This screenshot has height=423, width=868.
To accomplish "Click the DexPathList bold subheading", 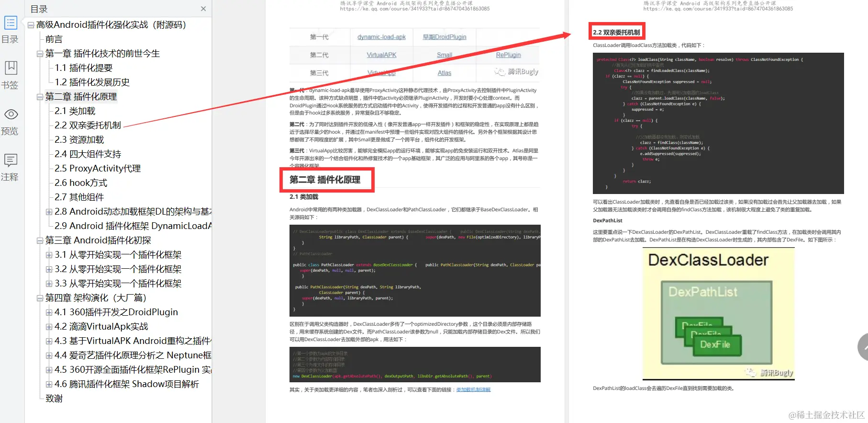I will tap(608, 220).
